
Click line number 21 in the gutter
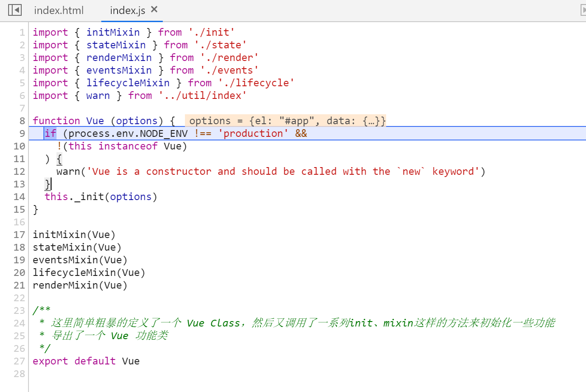[19, 285]
